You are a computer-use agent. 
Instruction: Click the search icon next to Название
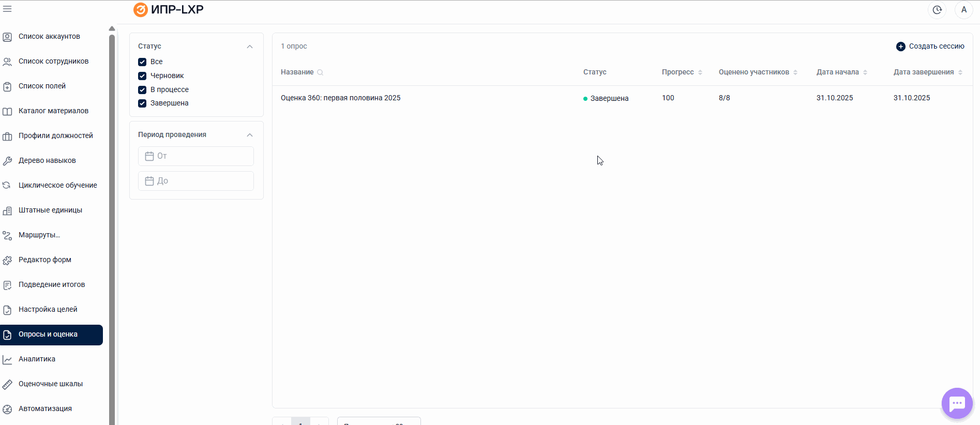click(x=320, y=72)
